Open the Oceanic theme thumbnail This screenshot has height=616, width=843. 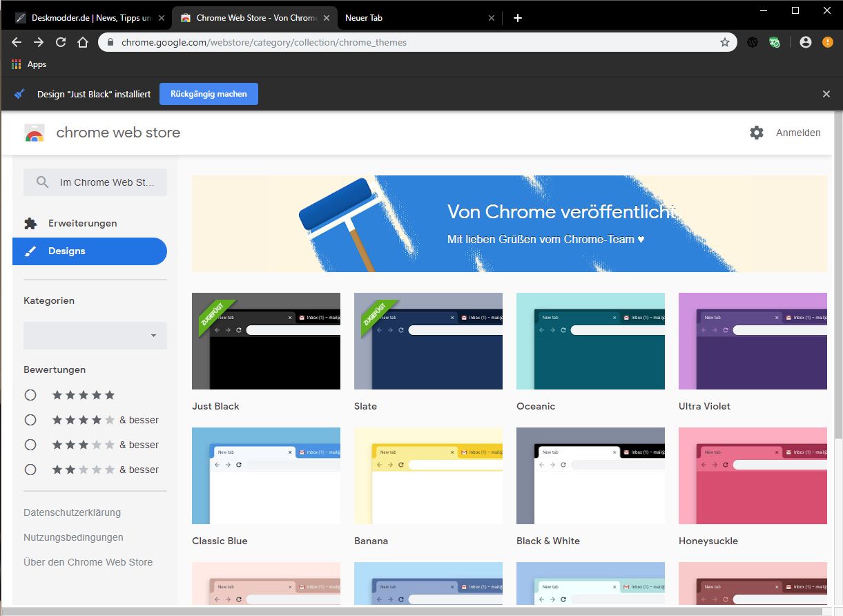click(x=590, y=341)
